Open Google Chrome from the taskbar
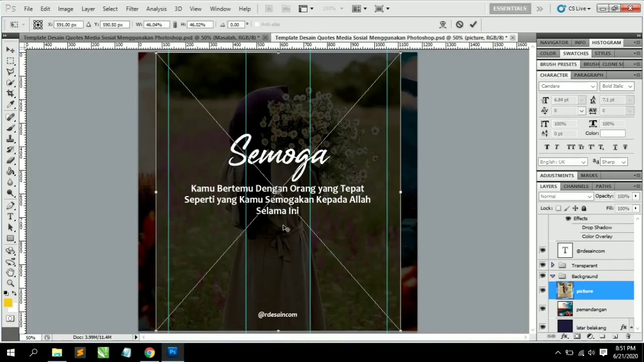The width and height of the screenshot is (644, 362). click(149, 352)
